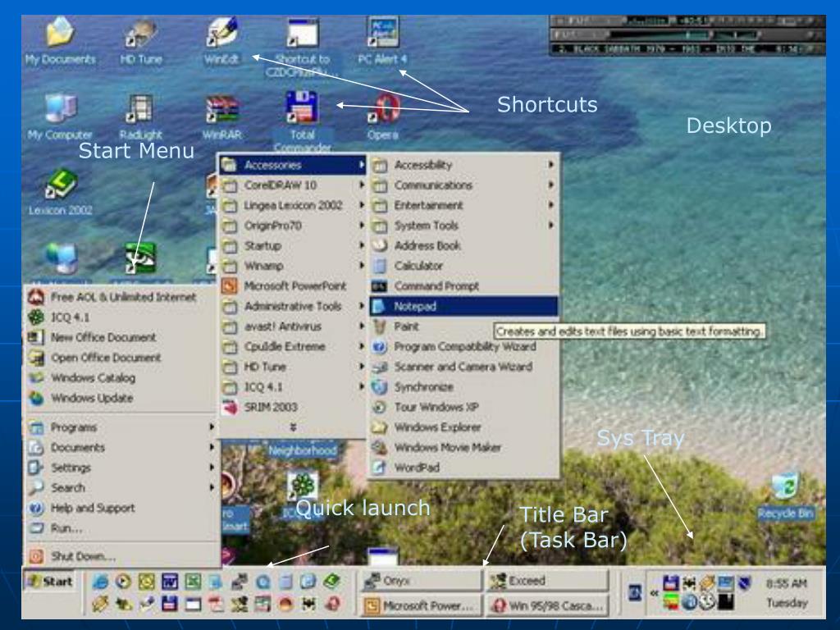Expand the Administrative Tools folder
This screenshot has width=840, height=630.
coord(293,307)
